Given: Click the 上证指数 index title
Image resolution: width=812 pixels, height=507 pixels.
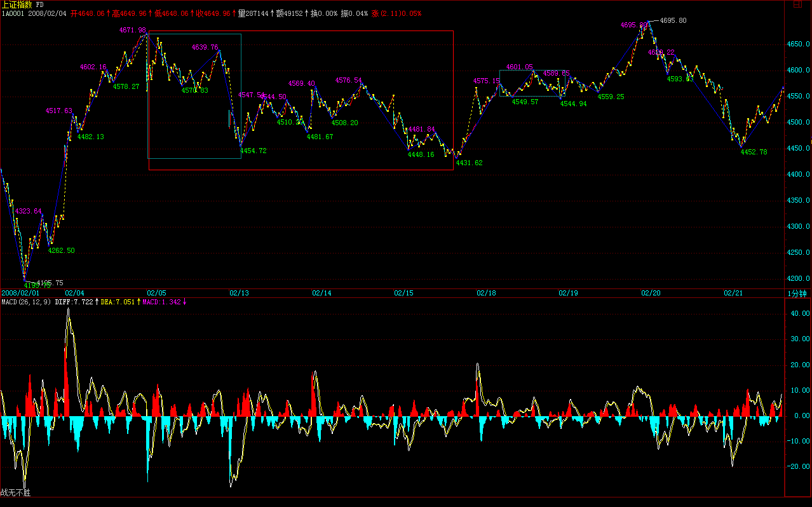Looking at the screenshot, I should click(x=17, y=4).
